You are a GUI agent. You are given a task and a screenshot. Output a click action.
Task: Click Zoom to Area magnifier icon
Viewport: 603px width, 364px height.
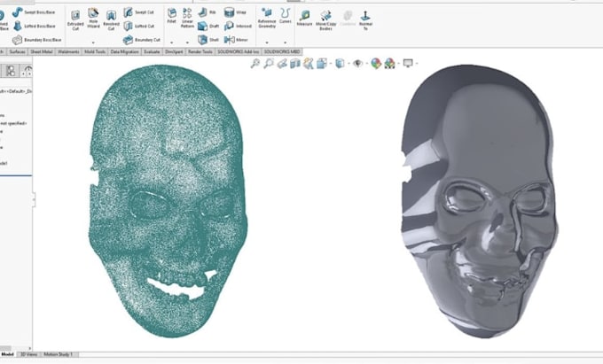(269, 64)
